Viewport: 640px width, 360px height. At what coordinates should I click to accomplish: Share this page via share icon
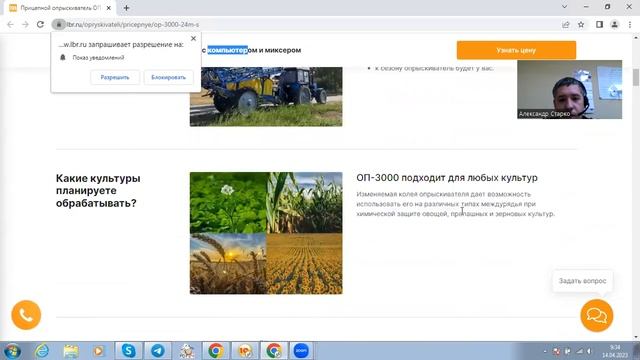click(x=566, y=24)
